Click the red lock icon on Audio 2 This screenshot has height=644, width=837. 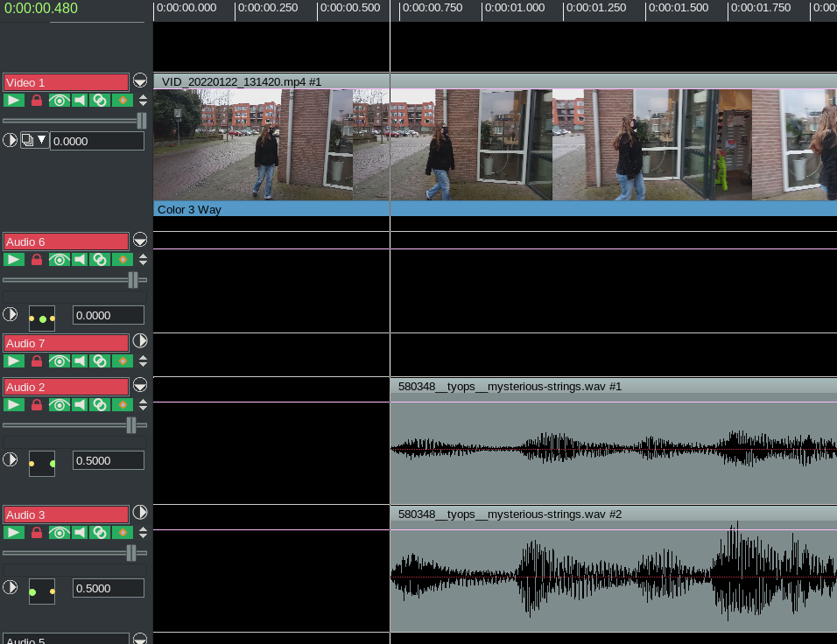point(37,405)
